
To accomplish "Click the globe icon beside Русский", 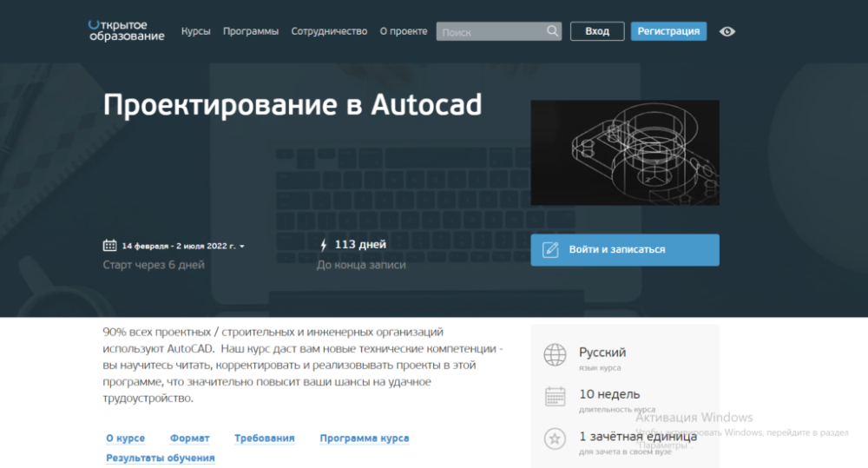I will pos(555,355).
